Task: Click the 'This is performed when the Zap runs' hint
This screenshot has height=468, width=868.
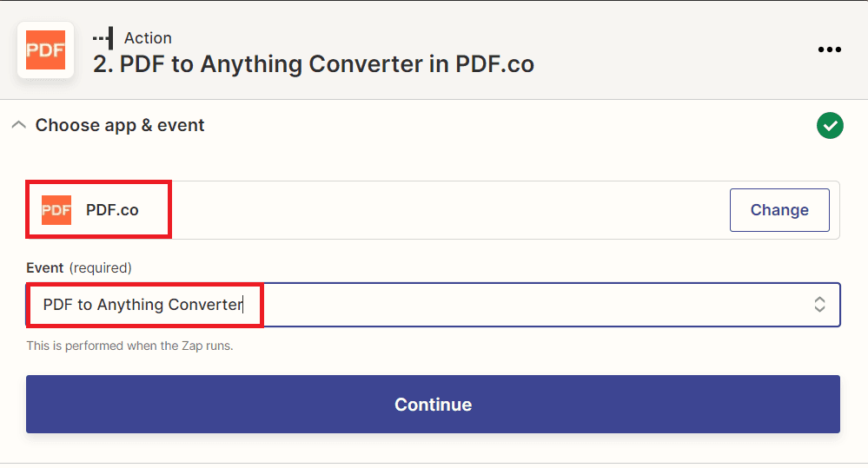Action: click(129, 346)
